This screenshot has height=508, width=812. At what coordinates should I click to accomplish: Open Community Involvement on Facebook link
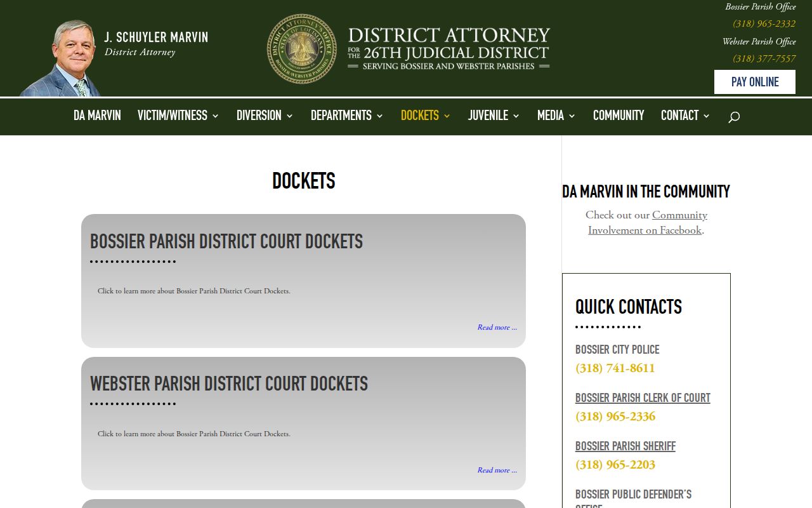[x=647, y=223]
